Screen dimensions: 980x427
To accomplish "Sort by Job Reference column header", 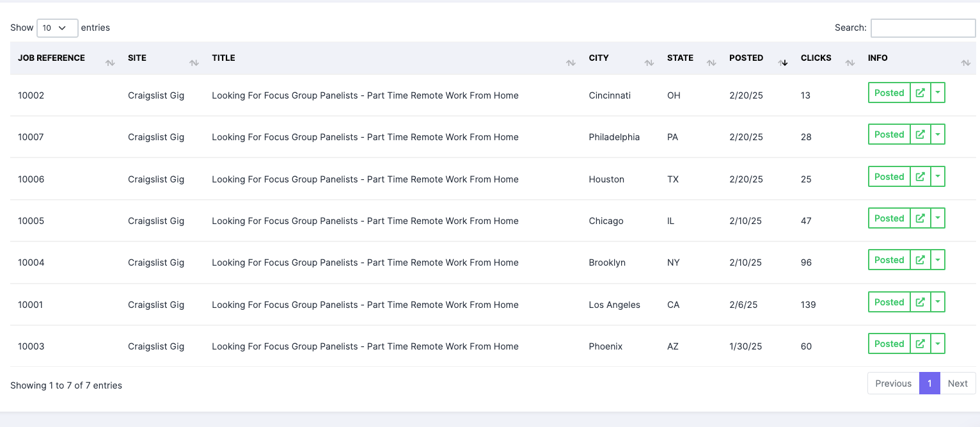I will click(x=51, y=58).
